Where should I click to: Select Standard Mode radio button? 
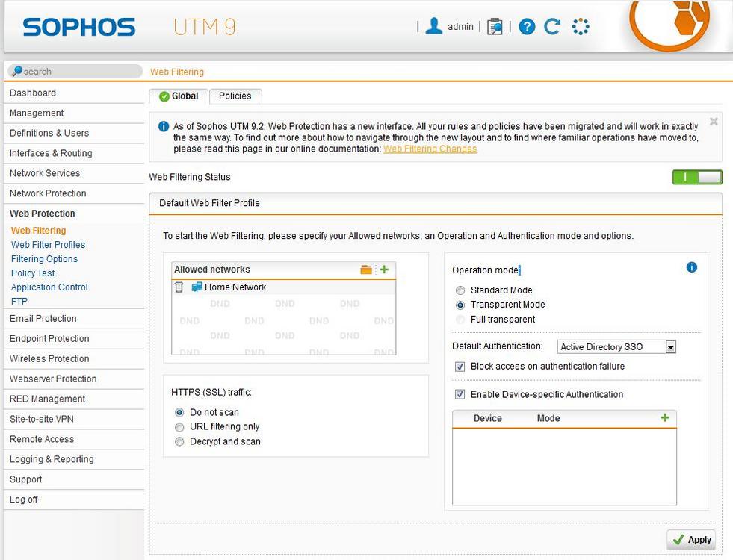point(460,290)
